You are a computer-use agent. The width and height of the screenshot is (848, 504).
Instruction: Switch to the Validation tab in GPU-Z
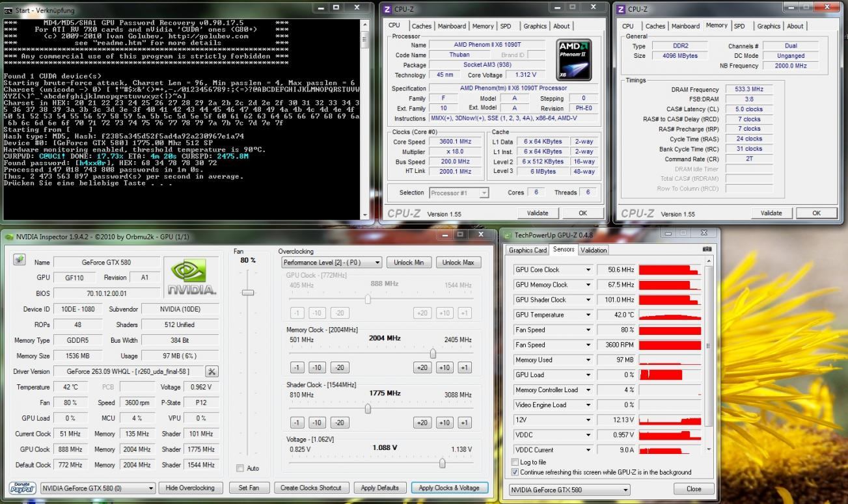pos(594,250)
